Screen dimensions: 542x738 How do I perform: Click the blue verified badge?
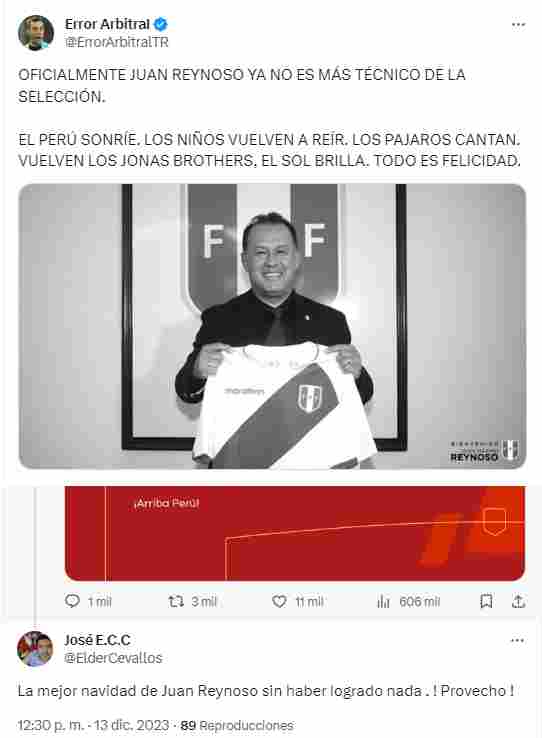click(161, 24)
